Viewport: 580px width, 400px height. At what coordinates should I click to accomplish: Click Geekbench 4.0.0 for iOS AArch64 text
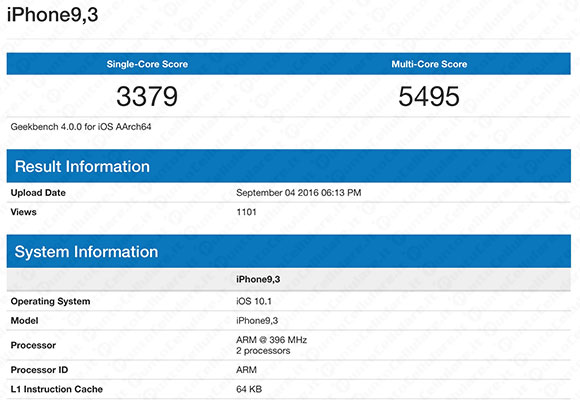click(x=81, y=127)
